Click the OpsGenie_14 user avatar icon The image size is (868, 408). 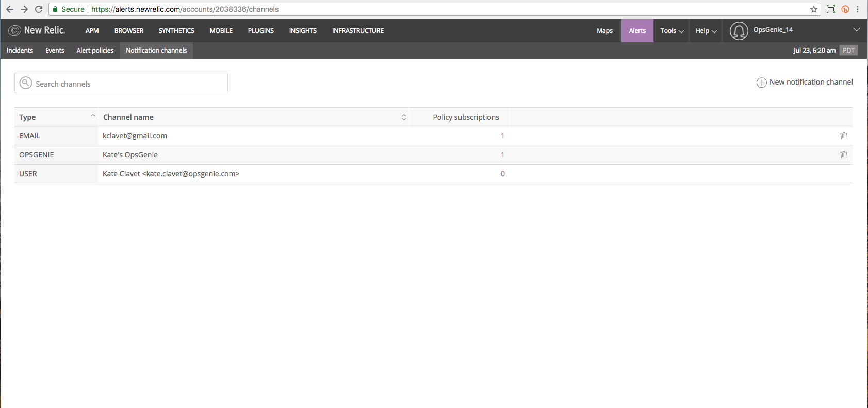pos(739,31)
